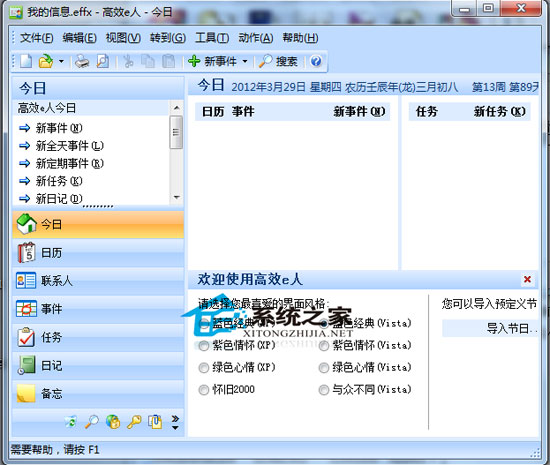The image size is (550, 465).
Task: Close the 欢迎使用高效e人 welcome panel
Action: point(527,279)
